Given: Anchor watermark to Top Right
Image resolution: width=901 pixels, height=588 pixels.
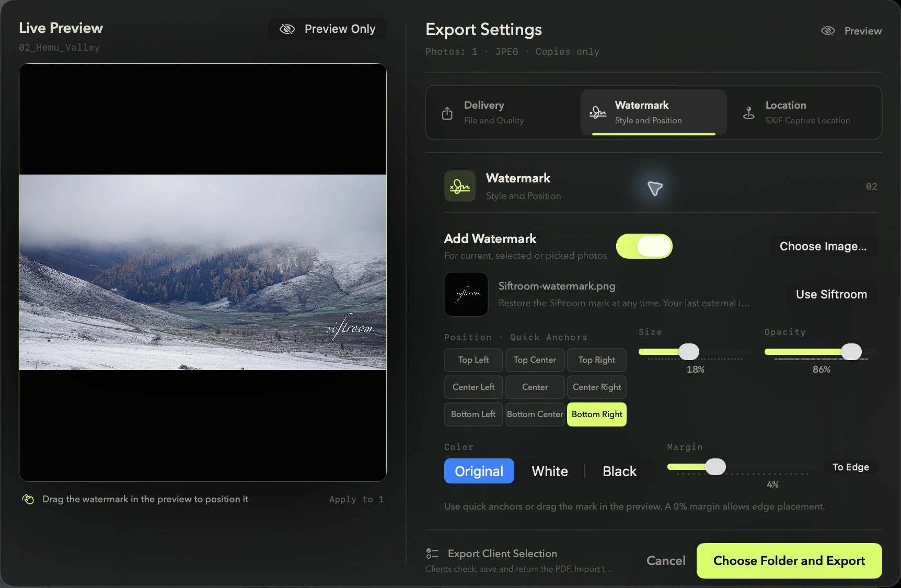Looking at the screenshot, I should point(597,360).
